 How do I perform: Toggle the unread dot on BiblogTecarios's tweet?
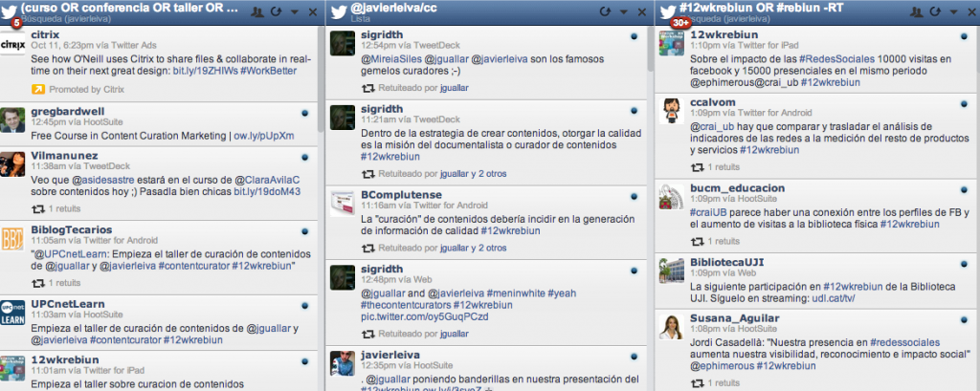(x=304, y=231)
